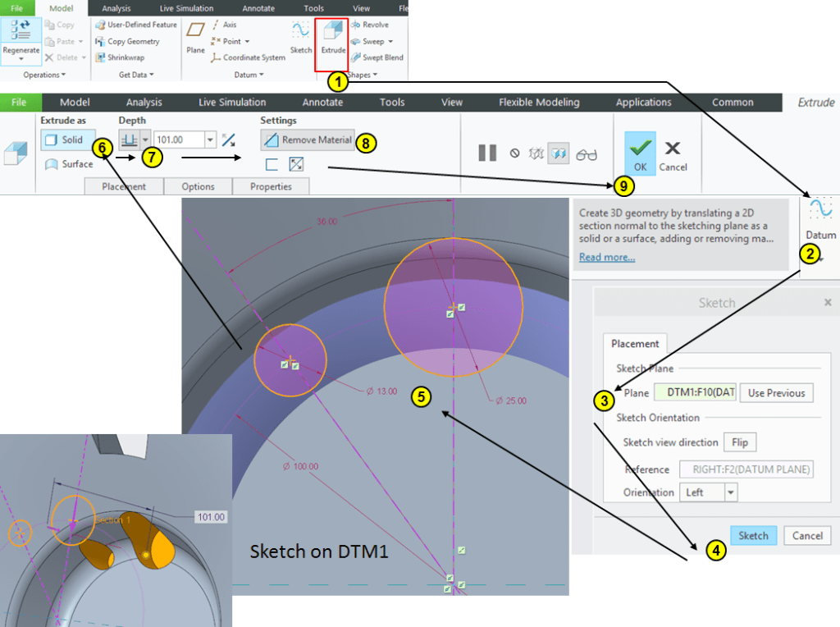Toggle the Remove Material setting

point(308,140)
